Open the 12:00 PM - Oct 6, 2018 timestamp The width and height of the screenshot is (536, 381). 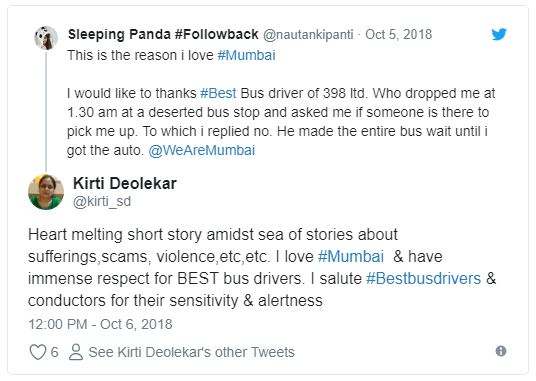[100, 324]
